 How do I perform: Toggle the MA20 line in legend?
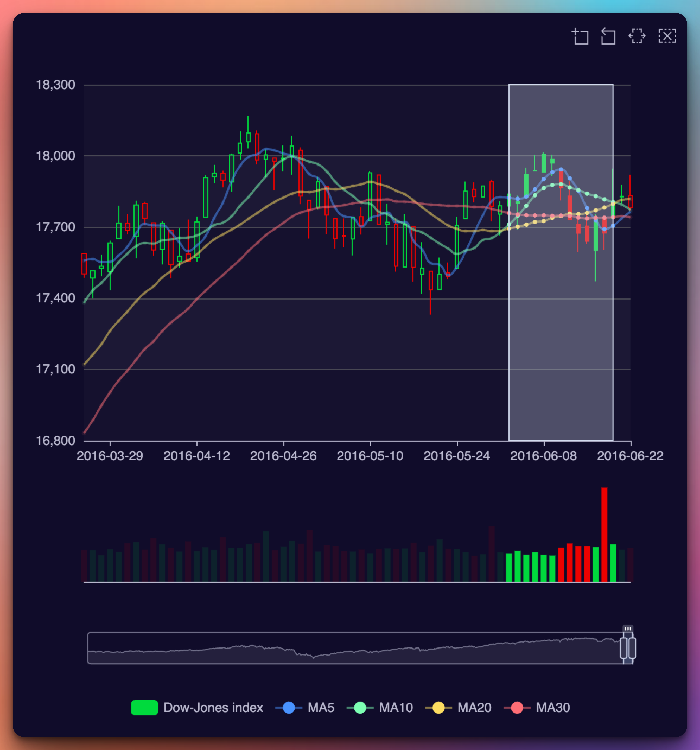coord(458,707)
